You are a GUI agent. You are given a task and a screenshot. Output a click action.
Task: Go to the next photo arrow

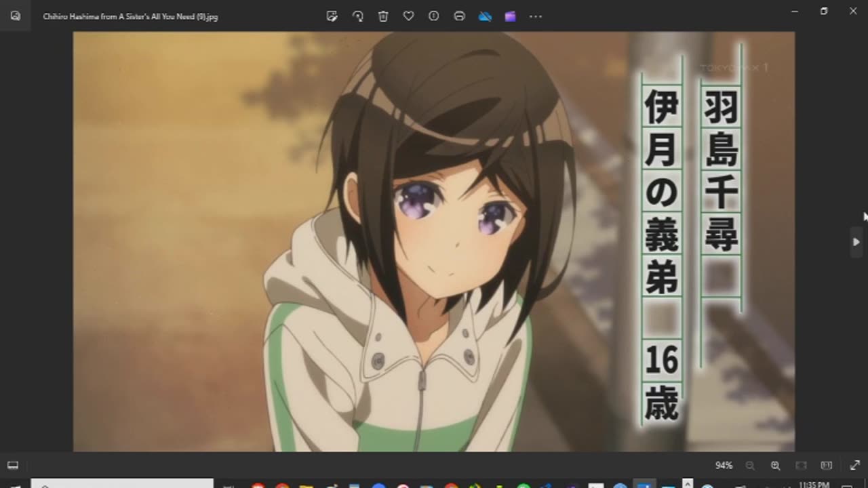coord(856,242)
